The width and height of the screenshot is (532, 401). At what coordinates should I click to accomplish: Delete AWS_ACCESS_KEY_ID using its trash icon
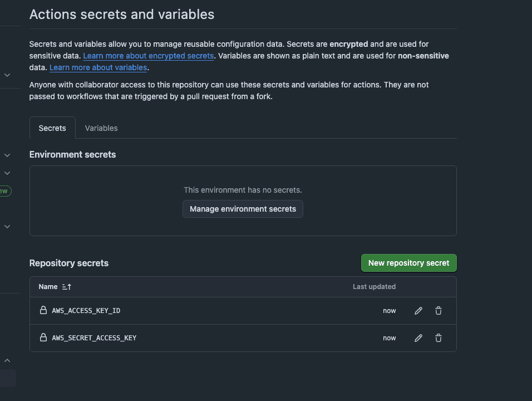[x=439, y=311]
